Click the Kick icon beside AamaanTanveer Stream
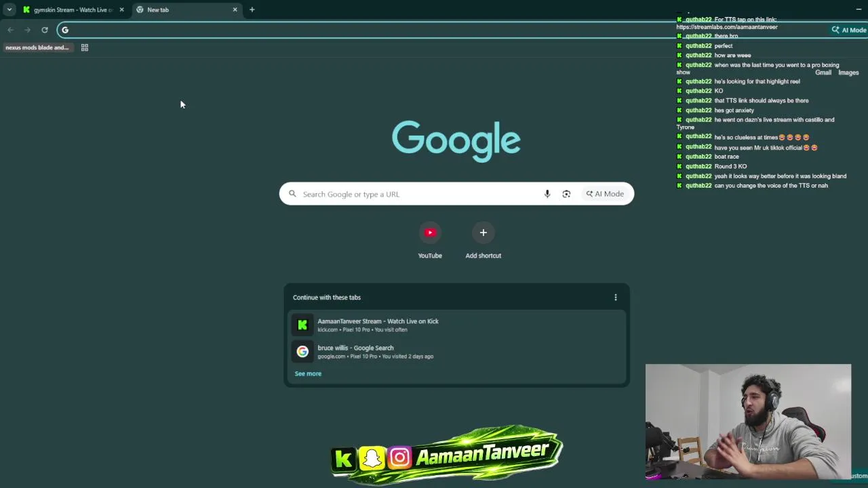 click(x=302, y=325)
